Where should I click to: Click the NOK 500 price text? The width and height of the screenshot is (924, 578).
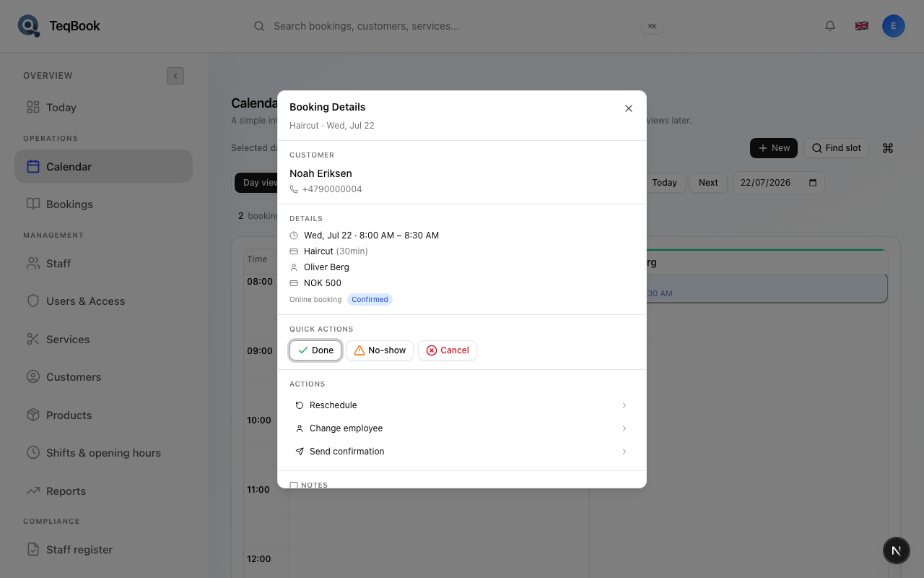click(323, 283)
